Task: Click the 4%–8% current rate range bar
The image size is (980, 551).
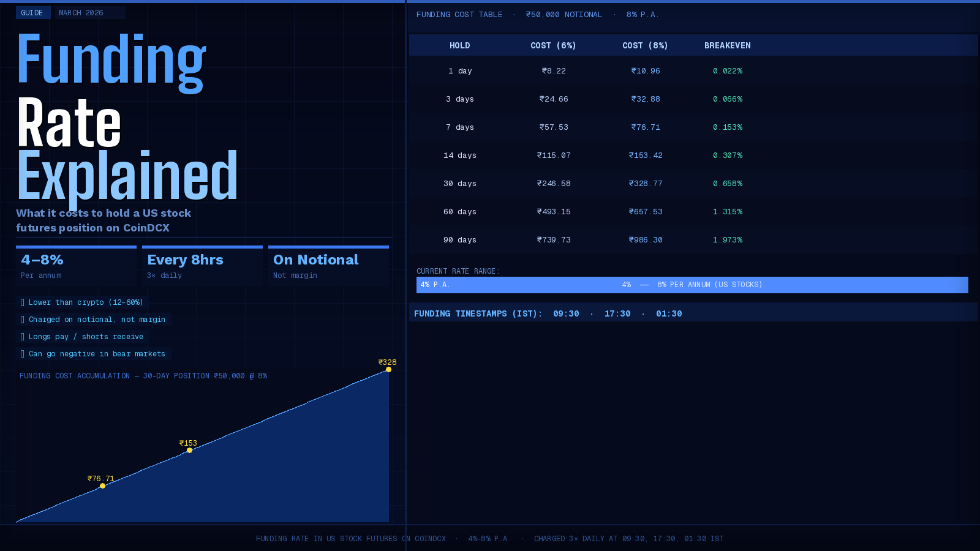Action: click(x=692, y=285)
